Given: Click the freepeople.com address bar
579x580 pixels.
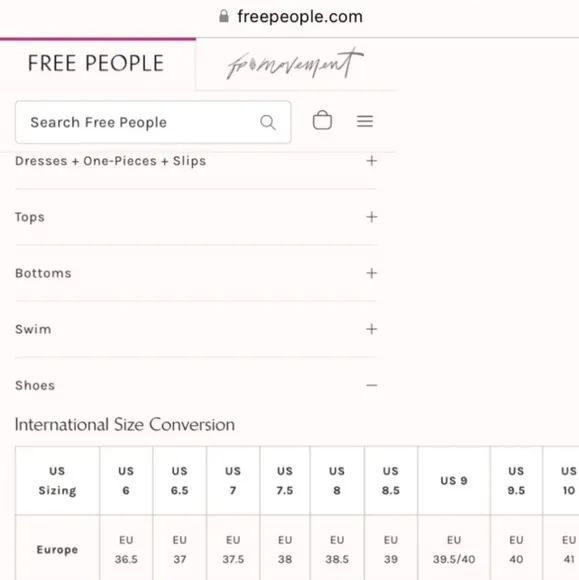Looking at the screenshot, I should coord(291,17).
